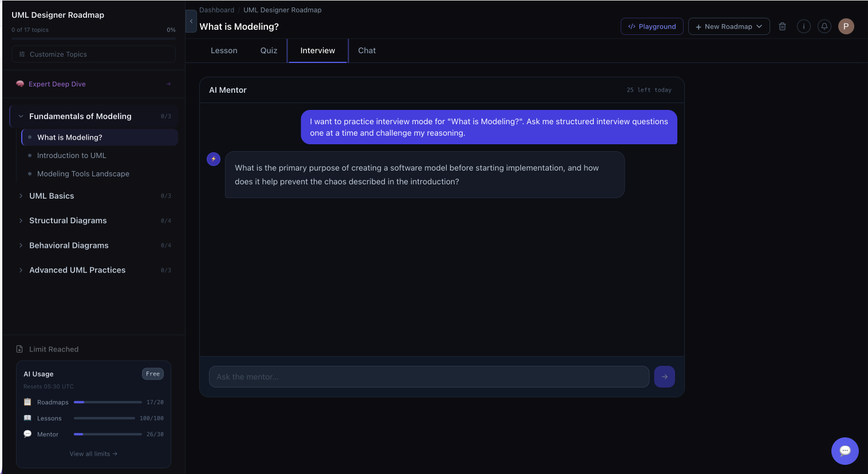The height and width of the screenshot is (474, 868).
Task: Click the trash delete icon in header
Action: (x=782, y=26)
